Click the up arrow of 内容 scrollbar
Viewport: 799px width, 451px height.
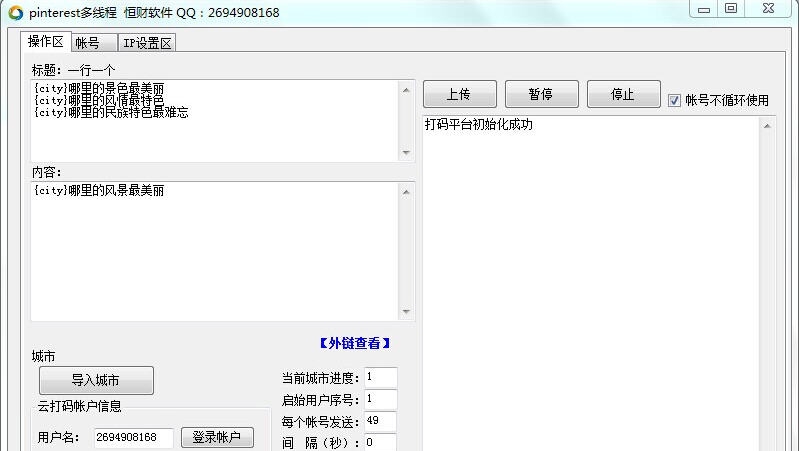coord(406,192)
